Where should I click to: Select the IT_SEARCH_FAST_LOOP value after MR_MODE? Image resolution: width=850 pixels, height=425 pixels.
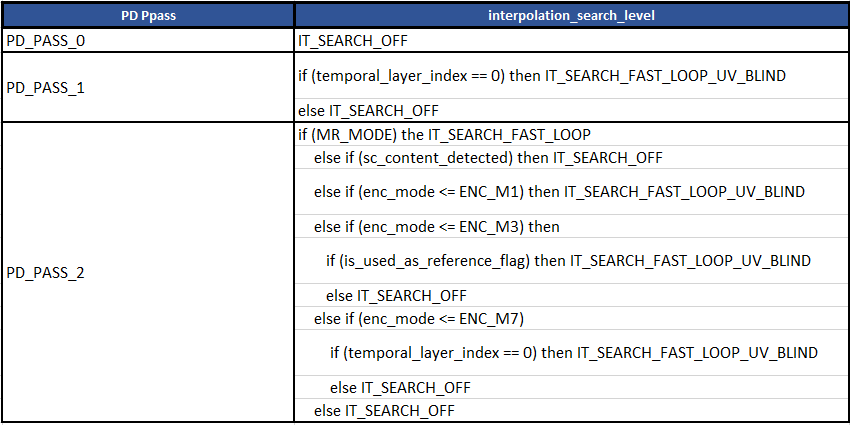(x=511, y=134)
